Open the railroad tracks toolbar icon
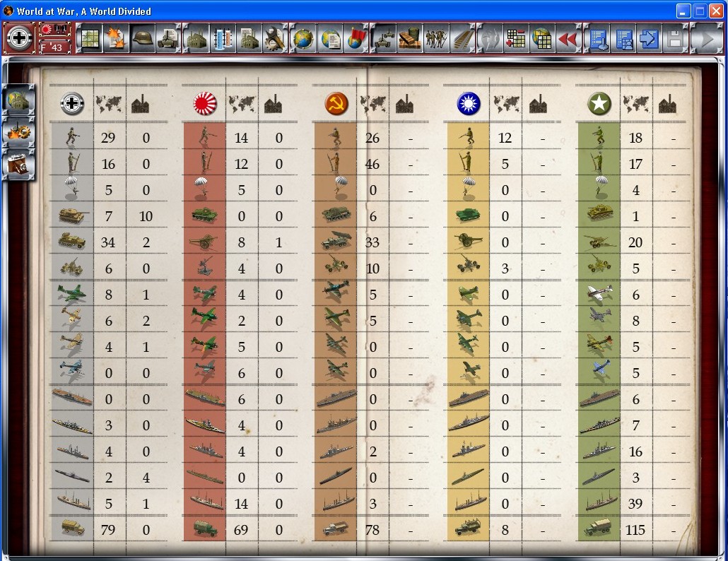728x561 pixels. [x=462, y=38]
